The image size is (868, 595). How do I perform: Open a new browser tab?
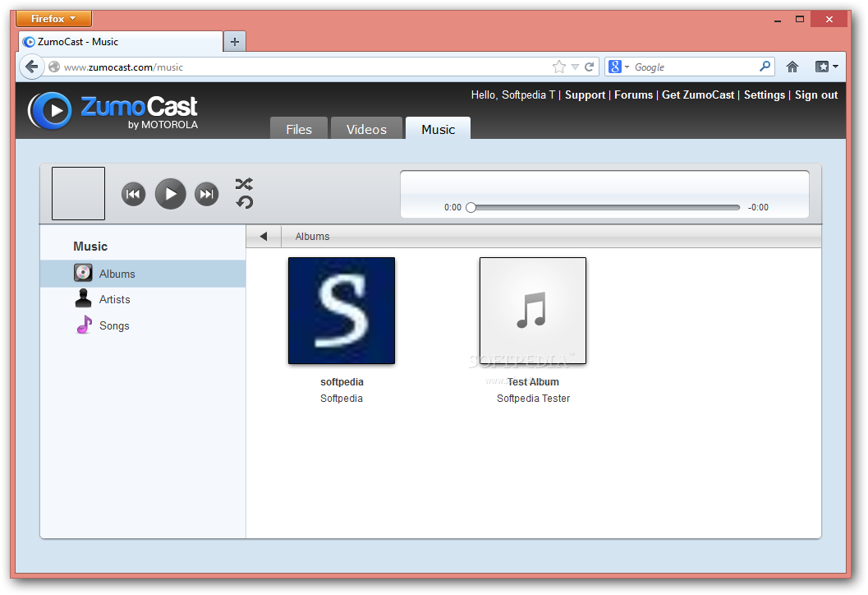click(x=235, y=42)
